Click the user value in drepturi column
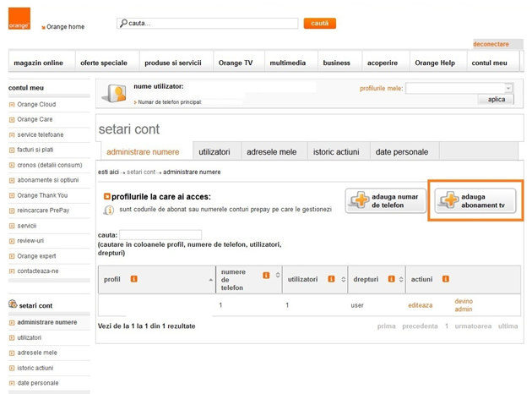532x394 pixels. coord(357,305)
